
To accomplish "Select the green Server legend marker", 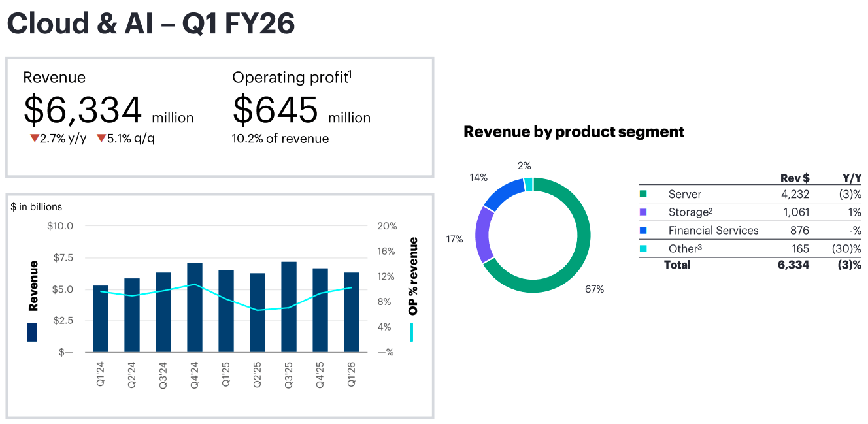I will (643, 194).
